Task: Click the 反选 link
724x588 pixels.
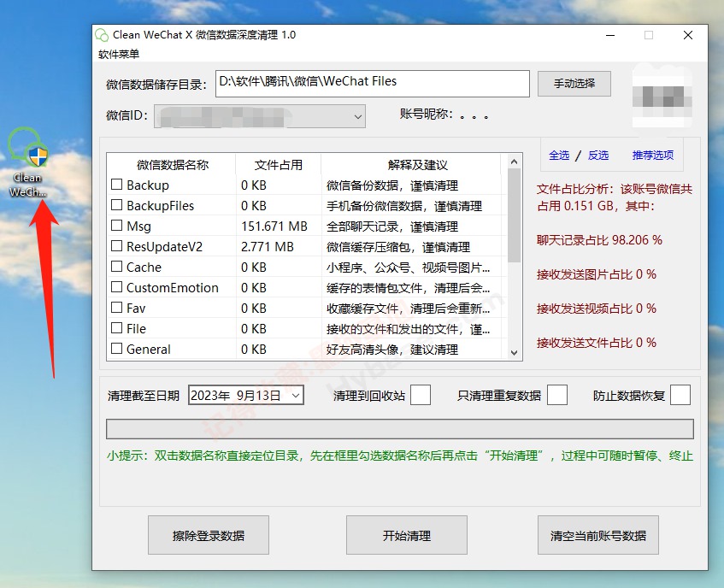Action: pos(598,156)
